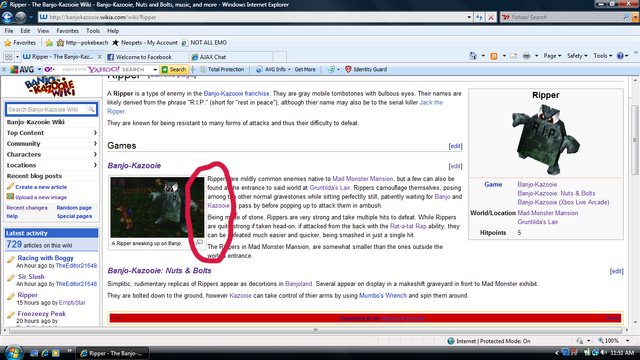Screen dimensions: 640x360
Task: Refresh the page using the address bar icon
Action: tap(479, 17)
